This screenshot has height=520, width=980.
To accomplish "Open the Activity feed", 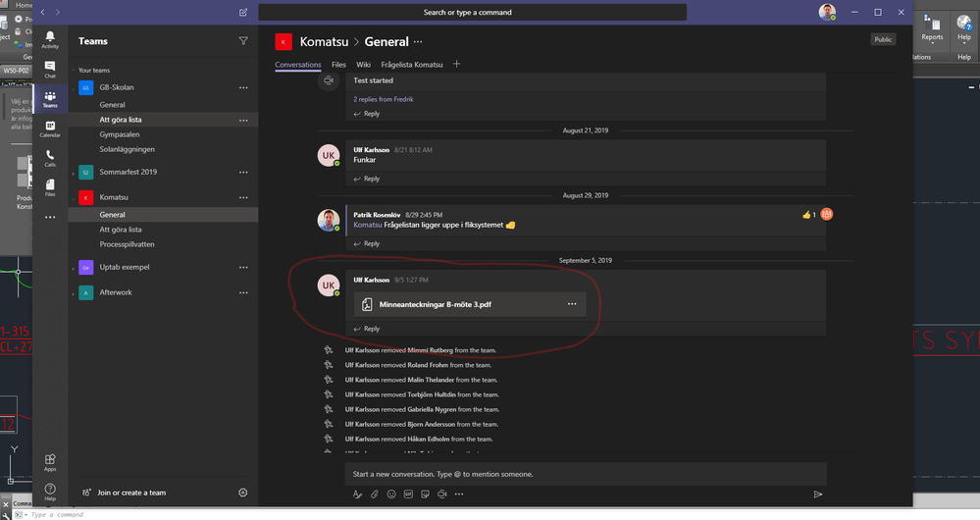I will [50, 39].
